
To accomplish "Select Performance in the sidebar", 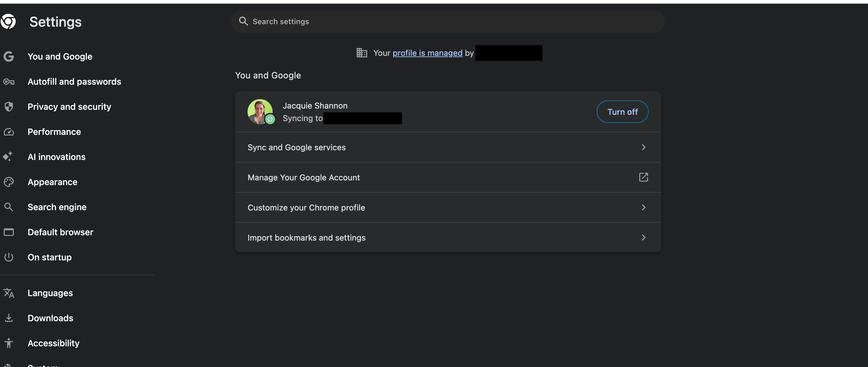I will point(54,132).
